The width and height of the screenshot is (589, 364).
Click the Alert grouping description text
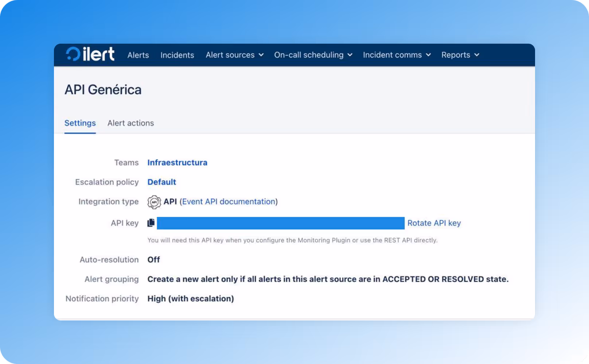[x=328, y=279]
